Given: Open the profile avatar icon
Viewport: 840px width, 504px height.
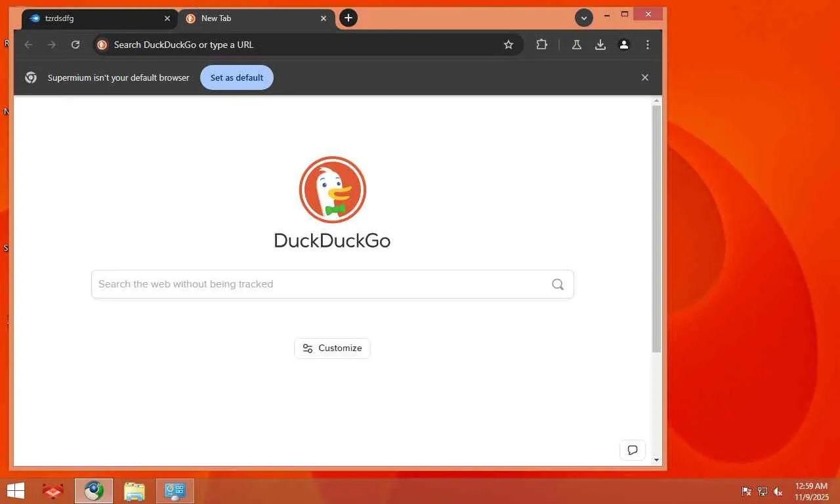Looking at the screenshot, I should coord(624,45).
